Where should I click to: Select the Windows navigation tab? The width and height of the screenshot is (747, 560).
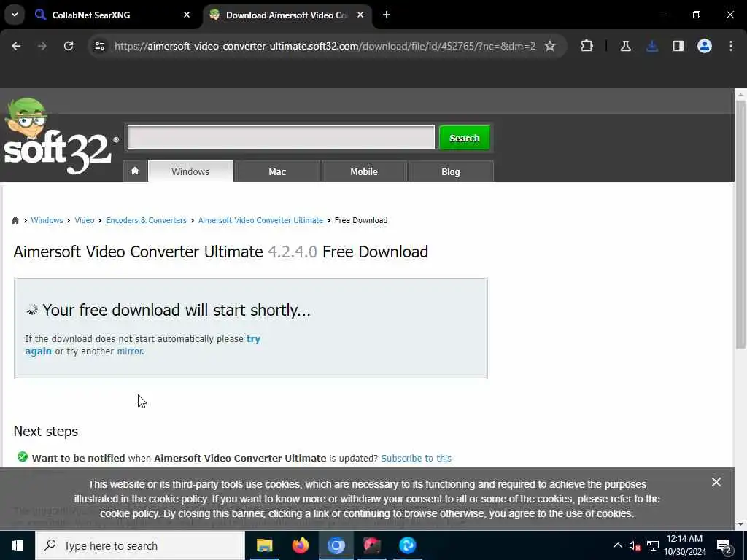(x=190, y=171)
